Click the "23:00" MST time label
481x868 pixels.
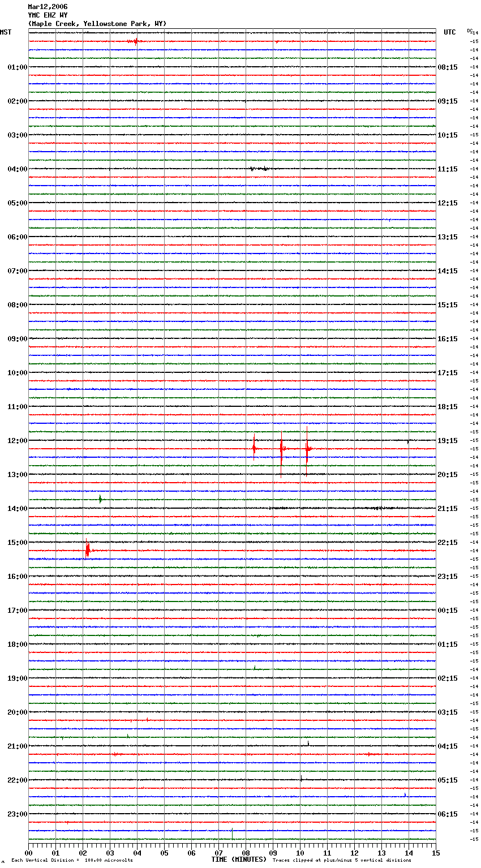pos(17,814)
